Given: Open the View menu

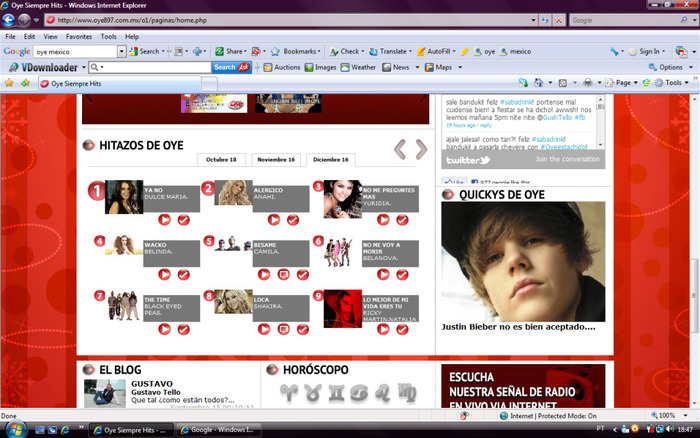Looking at the screenshot, I should coord(50,37).
